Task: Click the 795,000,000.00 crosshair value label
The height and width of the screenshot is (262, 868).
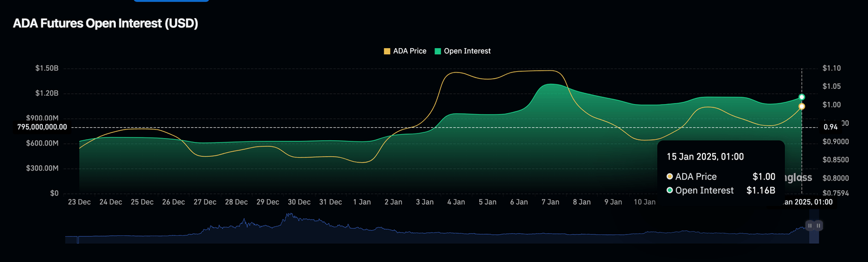Action: 42,127
